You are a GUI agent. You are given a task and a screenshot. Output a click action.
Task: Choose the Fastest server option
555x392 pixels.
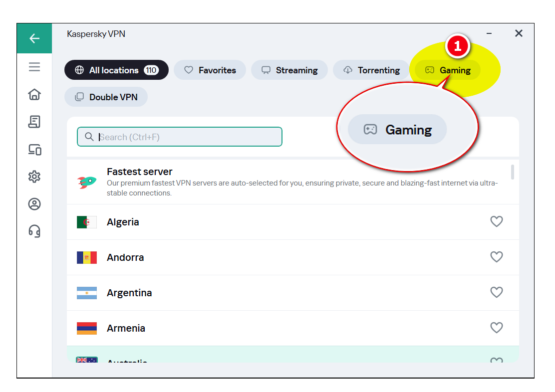[x=292, y=182]
